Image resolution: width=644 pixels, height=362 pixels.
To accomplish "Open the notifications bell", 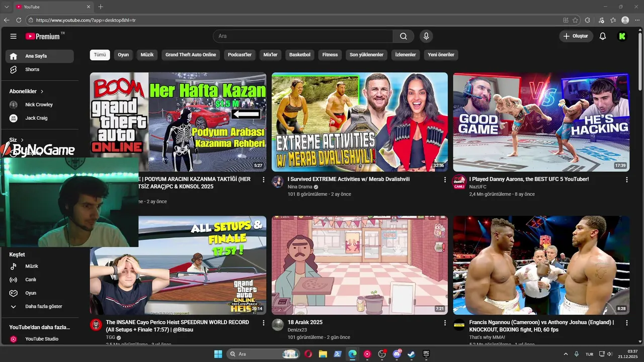I will (603, 36).
